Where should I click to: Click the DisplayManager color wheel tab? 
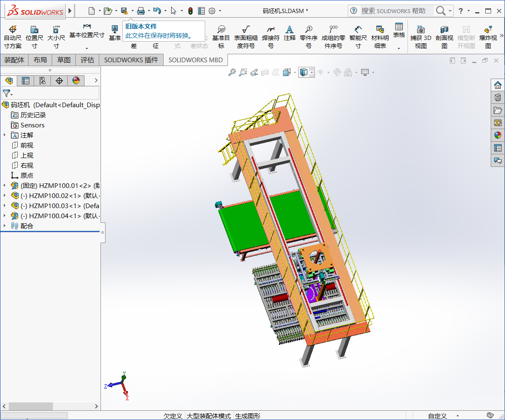pos(76,80)
